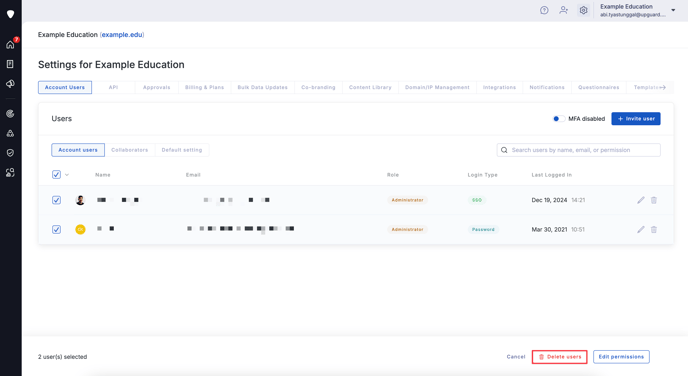Click the UpGuard shield logo
This screenshot has width=688, height=376.
click(11, 14)
